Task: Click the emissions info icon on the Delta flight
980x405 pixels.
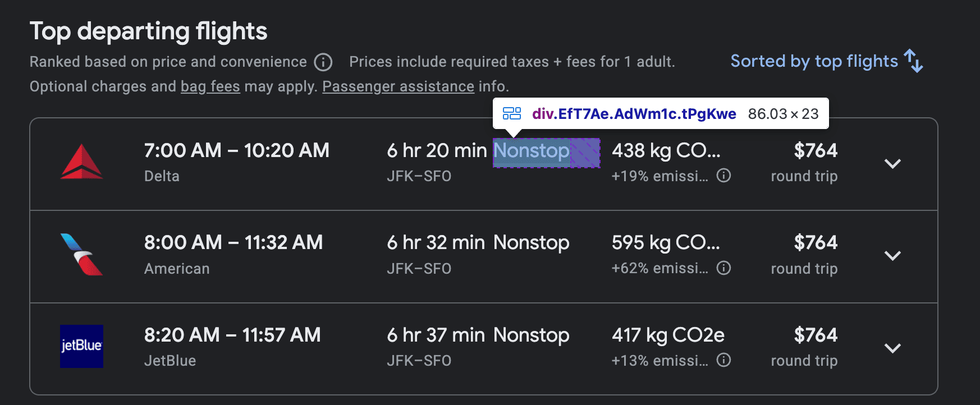Action: (724, 176)
